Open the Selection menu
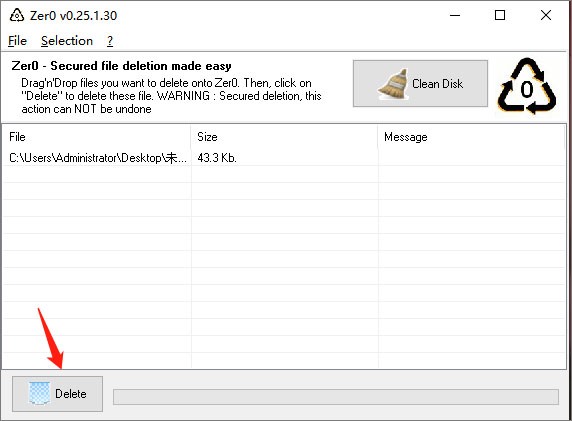Image resolution: width=572 pixels, height=421 pixels. 67,41
